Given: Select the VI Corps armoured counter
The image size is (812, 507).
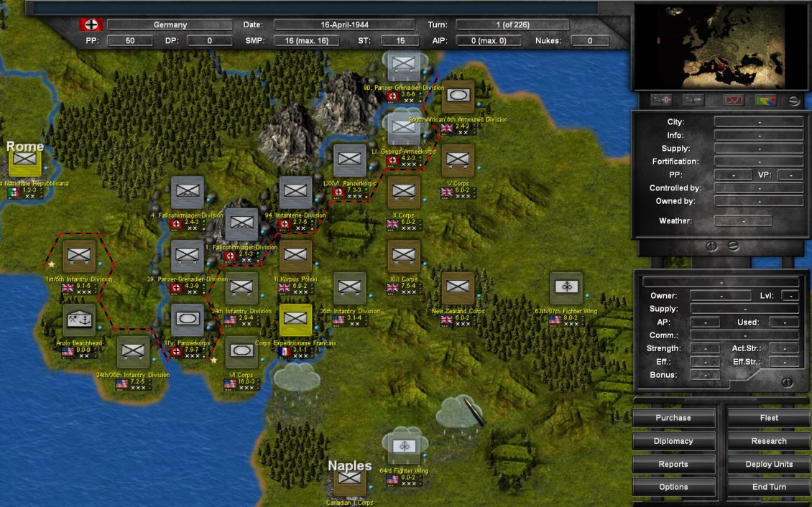Looking at the screenshot, I should [x=241, y=353].
